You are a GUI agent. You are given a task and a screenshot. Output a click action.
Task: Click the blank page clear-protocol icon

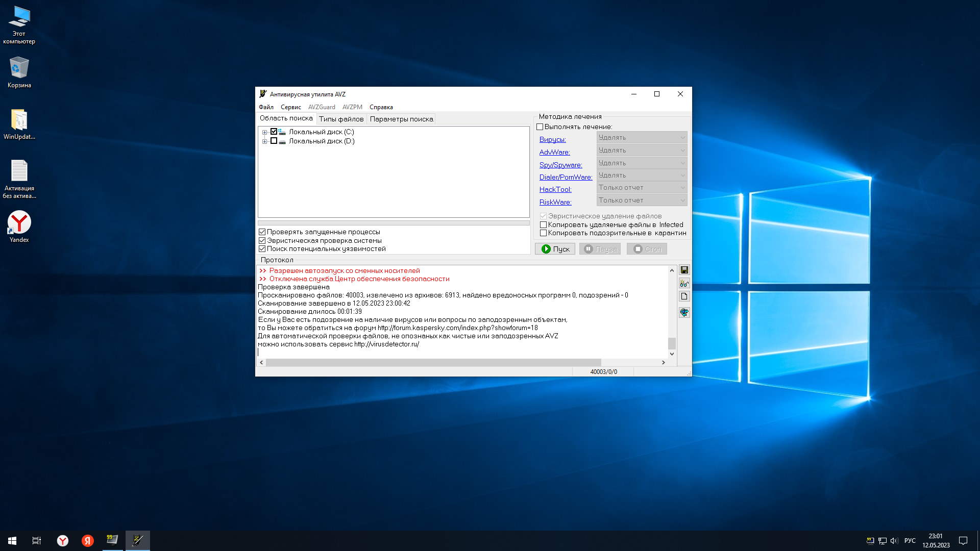(x=684, y=296)
